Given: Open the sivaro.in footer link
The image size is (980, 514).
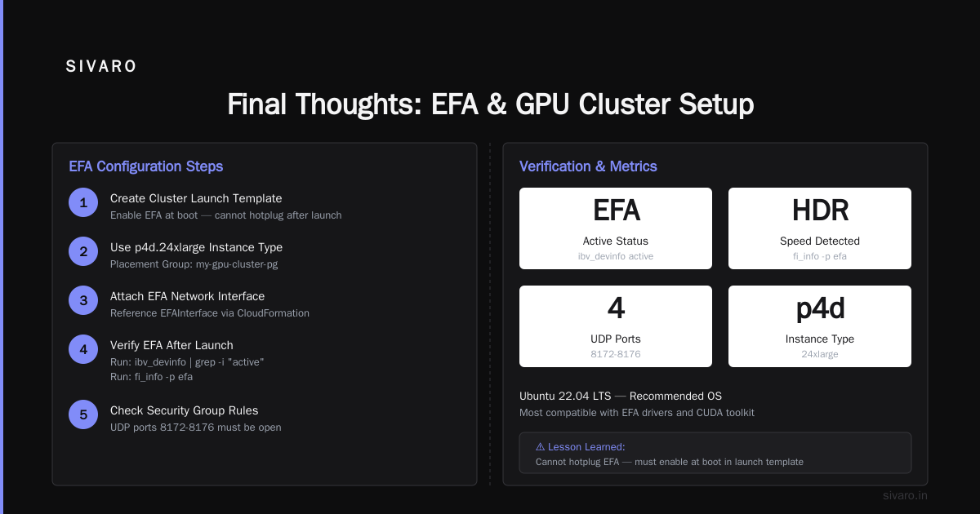Looking at the screenshot, I should point(905,495).
